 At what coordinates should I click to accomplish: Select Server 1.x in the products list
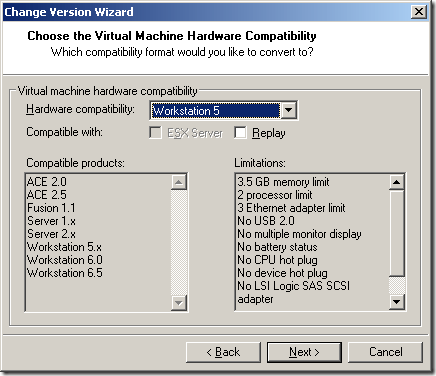51,221
